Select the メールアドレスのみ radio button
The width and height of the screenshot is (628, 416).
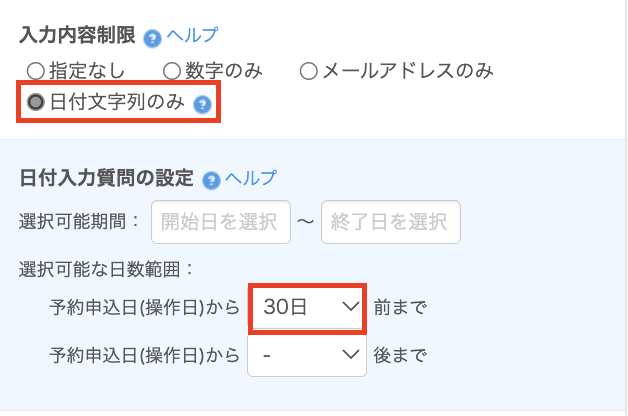click(x=308, y=71)
